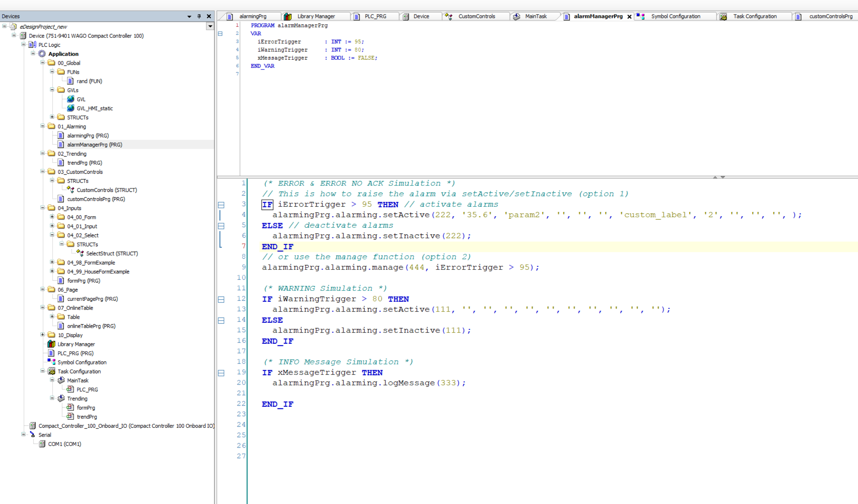Screen dimensions: 858x504
Task: Click the Task Configuration icon in tree
Action: (52, 371)
